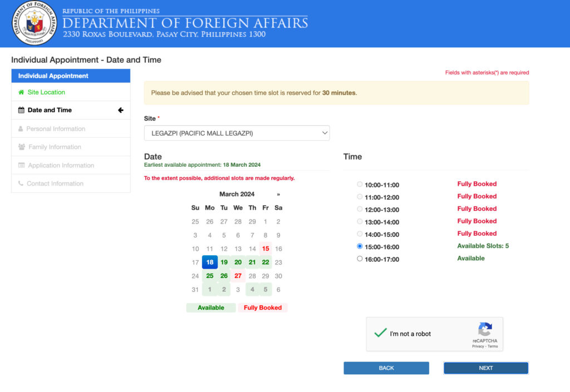Select the 10:00-11:00 time slot radio button

tap(360, 184)
